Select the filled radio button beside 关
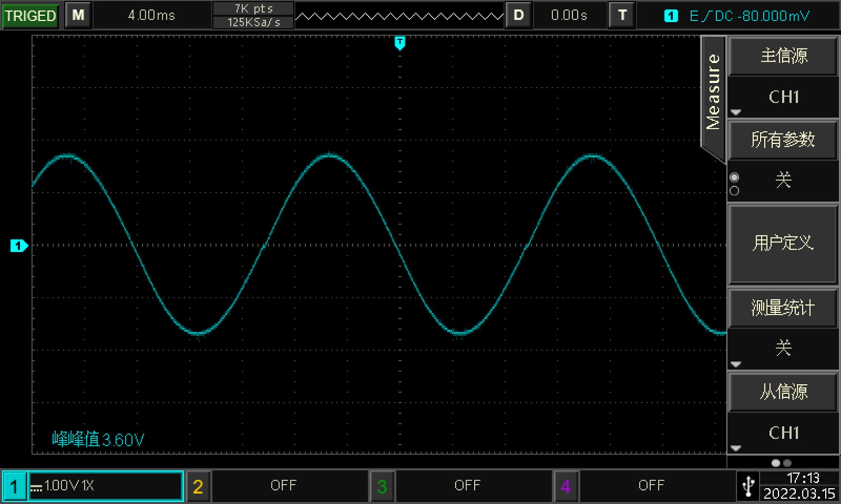 point(735,177)
